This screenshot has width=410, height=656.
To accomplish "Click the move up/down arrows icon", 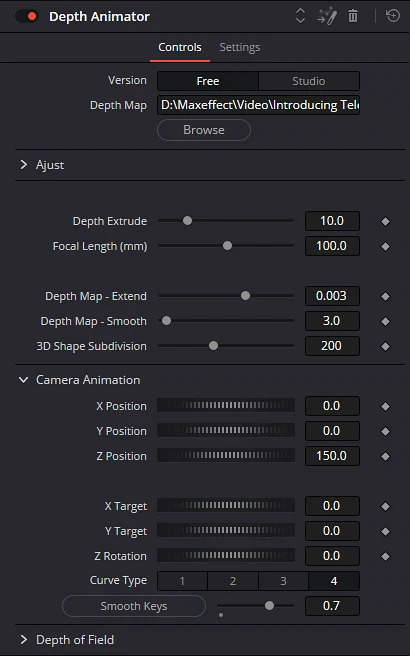I will (300, 16).
